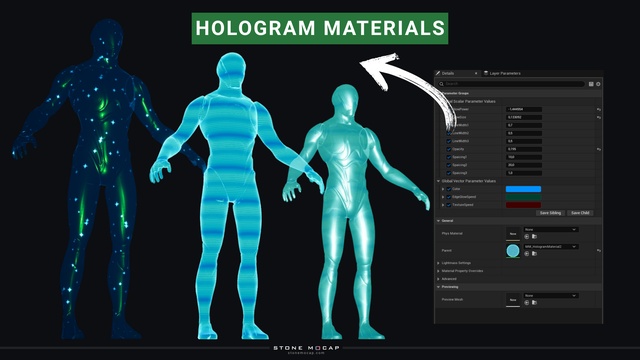Click the Save Sibling button

click(x=550, y=213)
